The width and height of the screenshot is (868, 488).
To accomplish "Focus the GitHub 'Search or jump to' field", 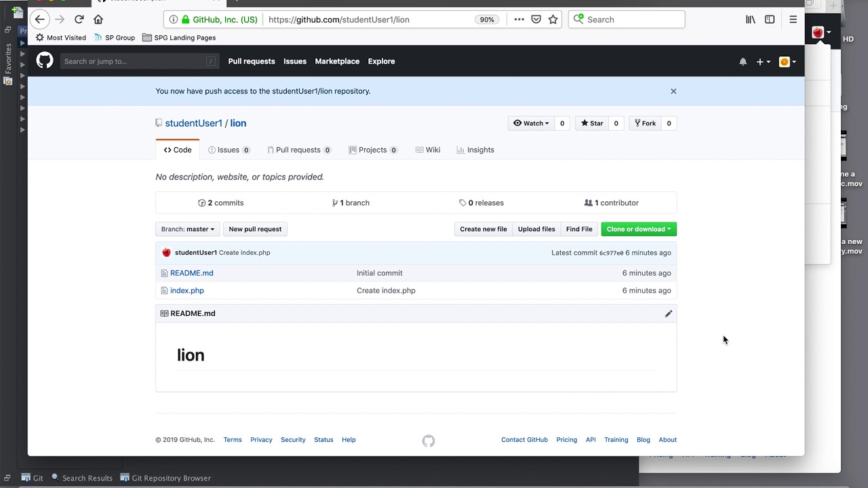I will 140,61.
